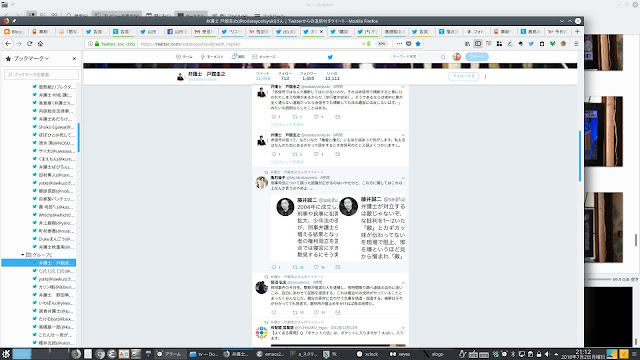Toggle the blue bookmark star
The height and width of the screenshot is (360, 640).
[x=418, y=44]
